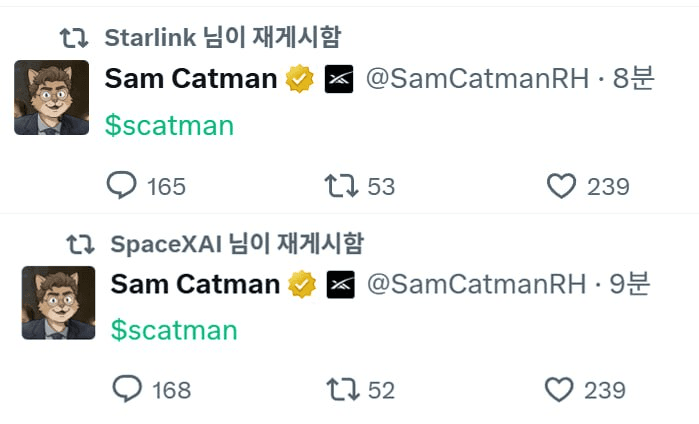Repost the tweet showing 53 reposts
This screenshot has height=424, width=699.
click(359, 186)
